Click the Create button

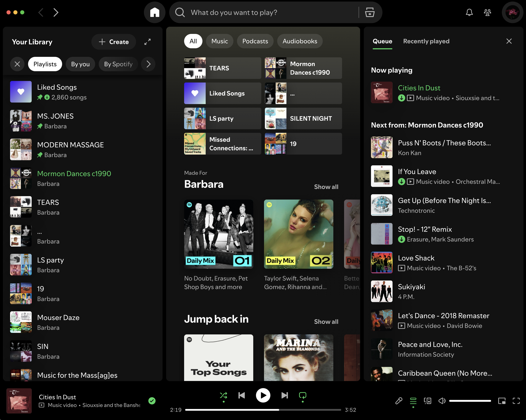(x=114, y=42)
